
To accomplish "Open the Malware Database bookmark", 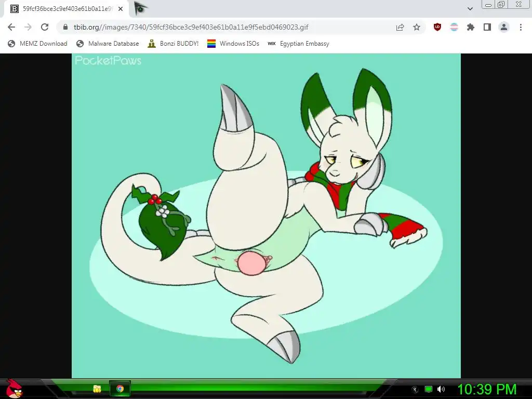I will [108, 44].
